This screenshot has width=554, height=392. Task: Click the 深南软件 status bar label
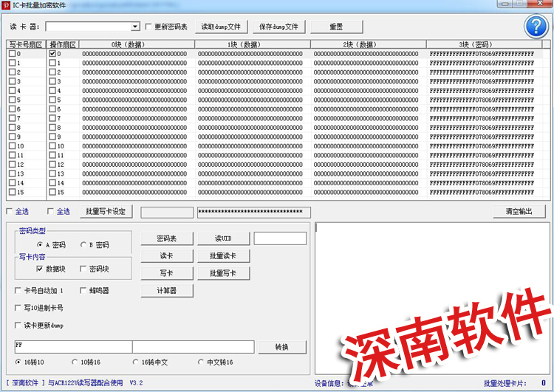pyautogui.click(x=25, y=383)
